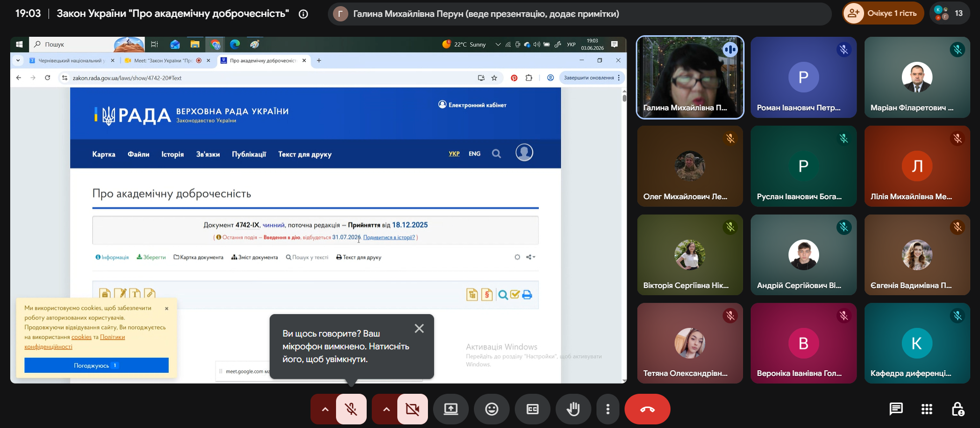Click the document structure icon left of §
Viewport: 980px width, 428px height.
[472, 295]
